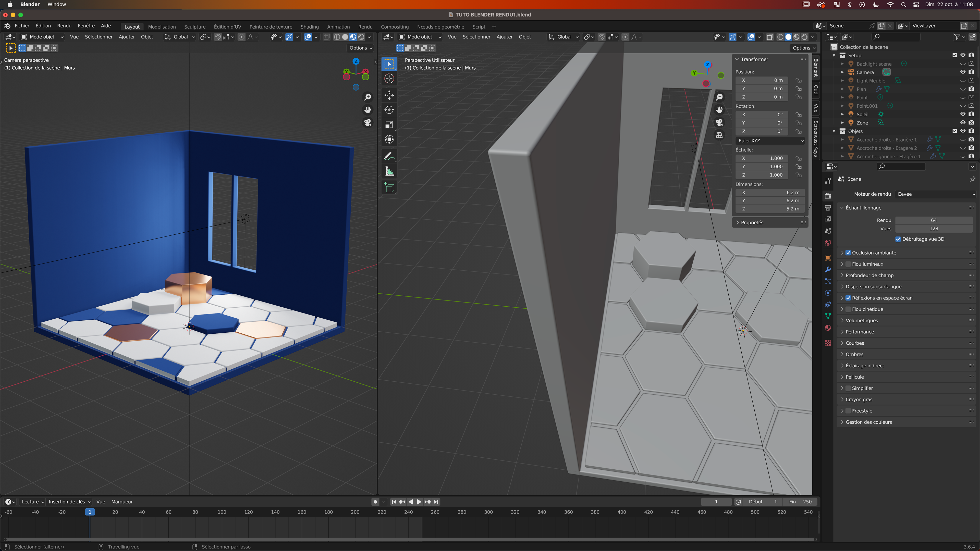
Task: Toggle Réflexions en espace écran checkbox
Action: [x=848, y=298]
